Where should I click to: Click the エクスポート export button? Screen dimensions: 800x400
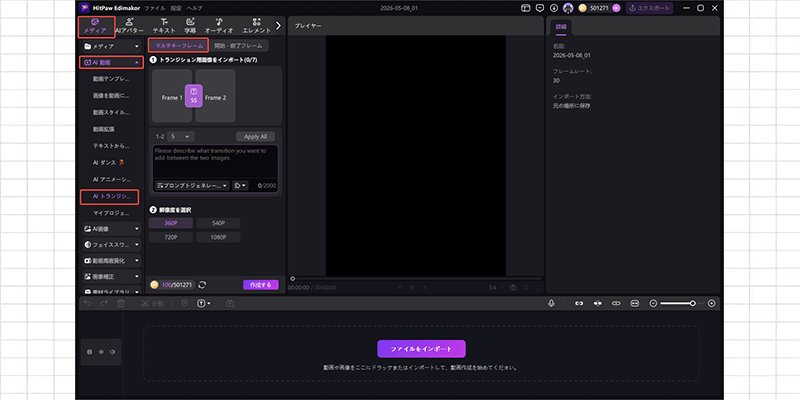(x=649, y=8)
